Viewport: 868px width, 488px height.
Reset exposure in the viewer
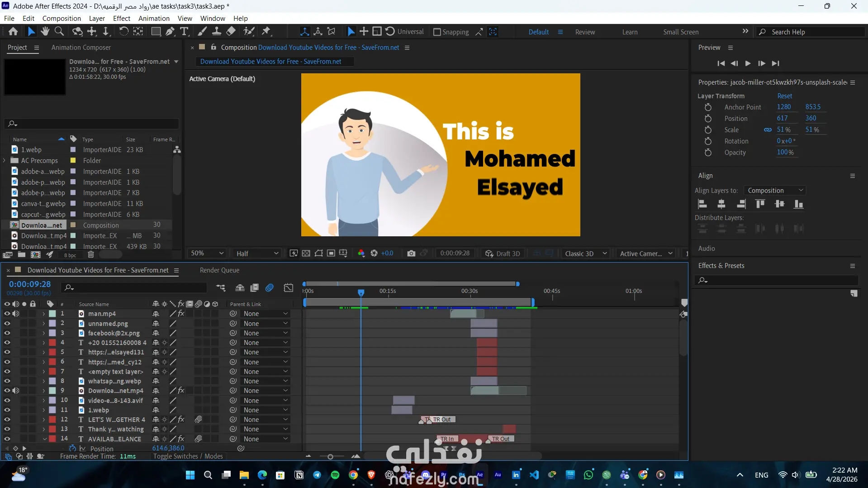(374, 254)
